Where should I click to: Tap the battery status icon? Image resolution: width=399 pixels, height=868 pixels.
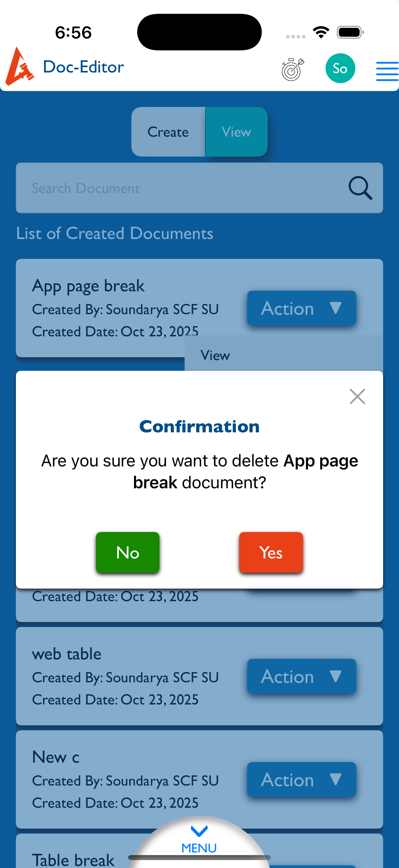click(x=350, y=32)
